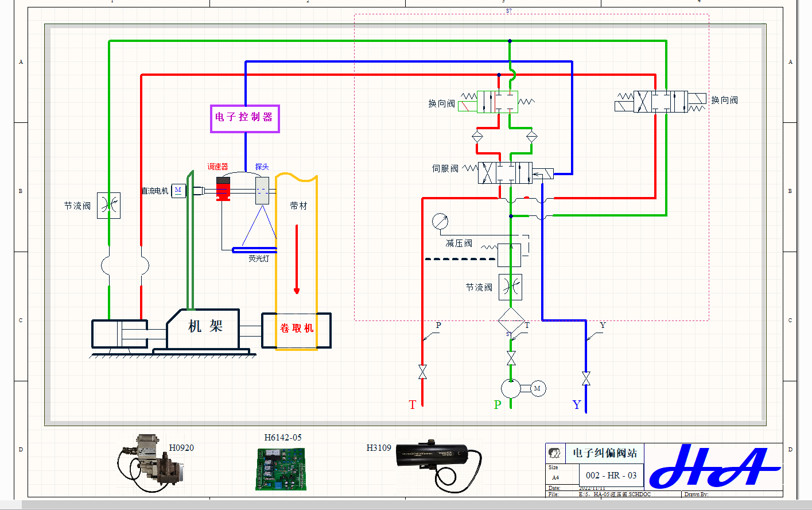This screenshot has height=510, width=812.
Task: Click the H6142-05 part number label
Action: pos(283,438)
